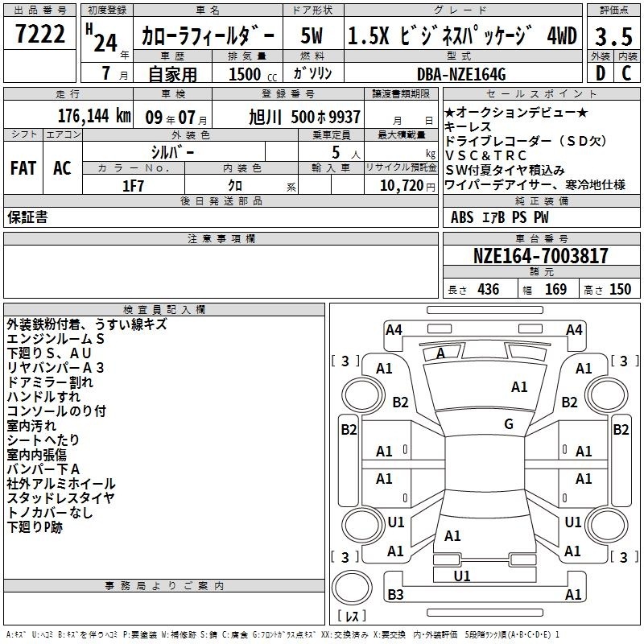Click the exterior rating D
644x644 pixels.
click(x=601, y=73)
